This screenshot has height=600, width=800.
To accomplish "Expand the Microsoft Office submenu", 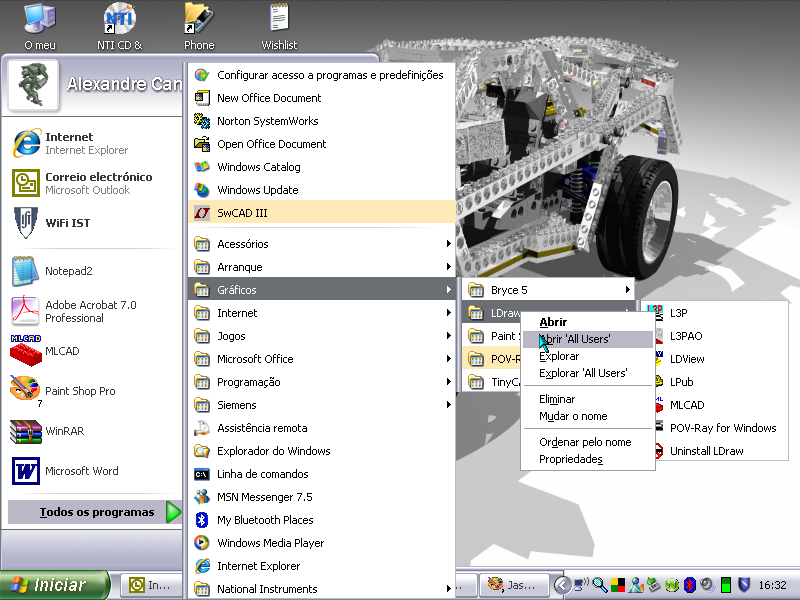I will [321, 359].
